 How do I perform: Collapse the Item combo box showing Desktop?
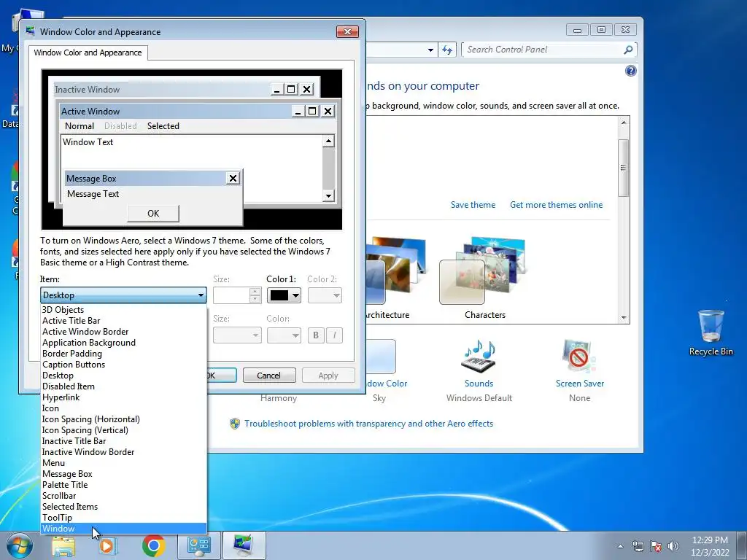(x=123, y=295)
